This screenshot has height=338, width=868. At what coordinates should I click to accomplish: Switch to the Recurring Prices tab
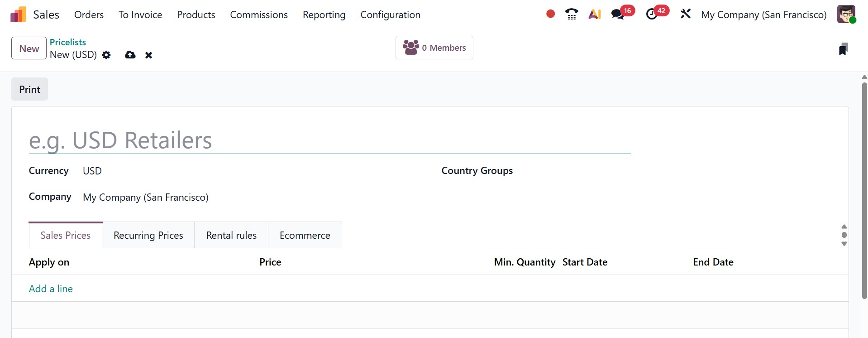coord(148,236)
